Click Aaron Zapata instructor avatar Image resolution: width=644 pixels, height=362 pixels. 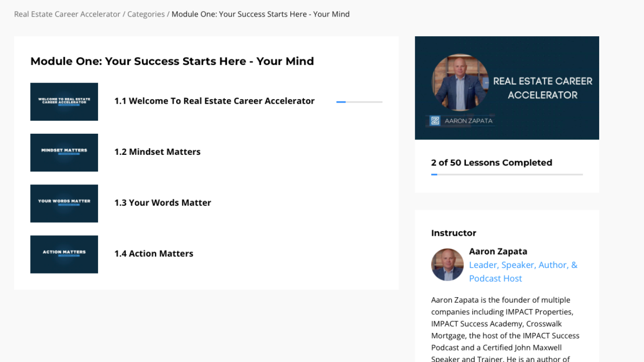tap(447, 264)
